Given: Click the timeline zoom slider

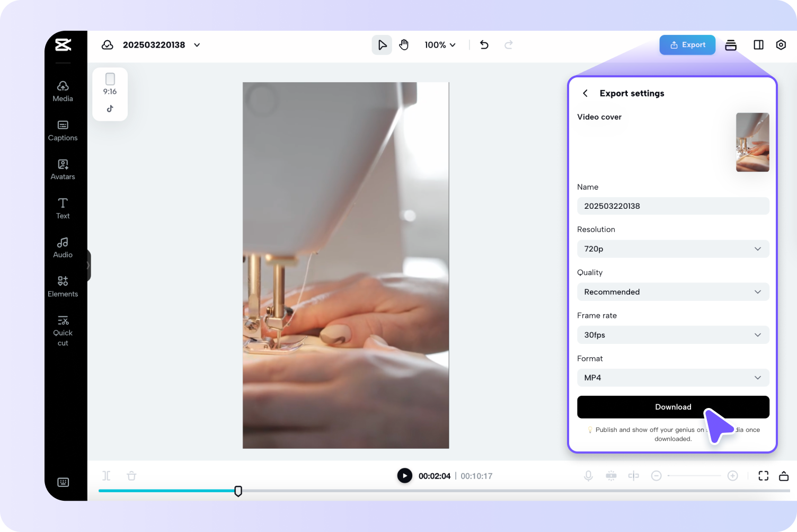Looking at the screenshot, I should (x=694, y=476).
